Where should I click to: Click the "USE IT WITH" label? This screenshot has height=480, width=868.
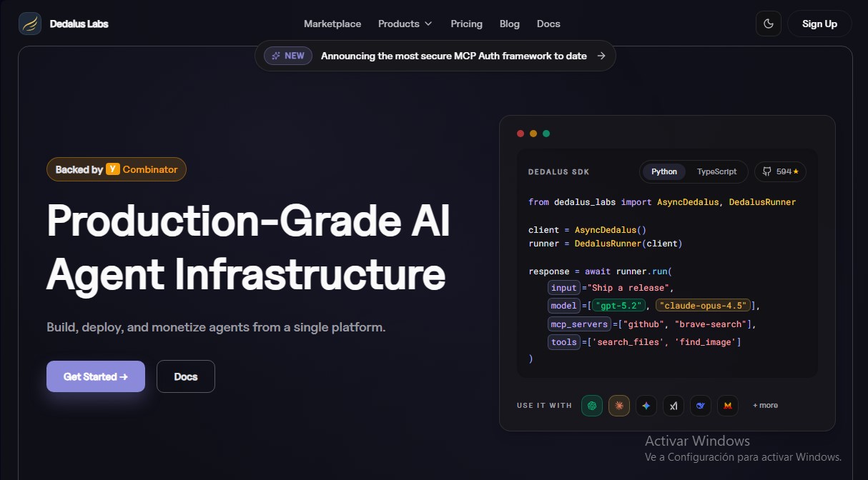[x=545, y=406]
